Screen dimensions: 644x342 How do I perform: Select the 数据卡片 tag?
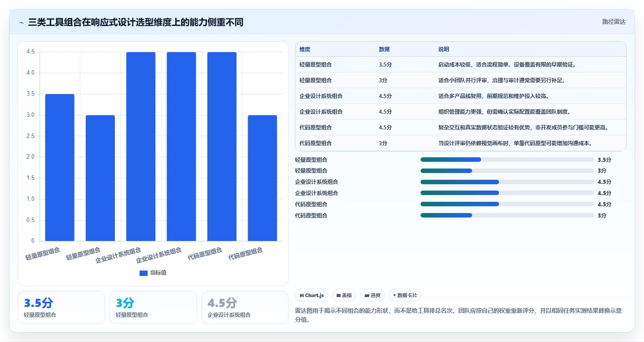pyautogui.click(x=405, y=295)
